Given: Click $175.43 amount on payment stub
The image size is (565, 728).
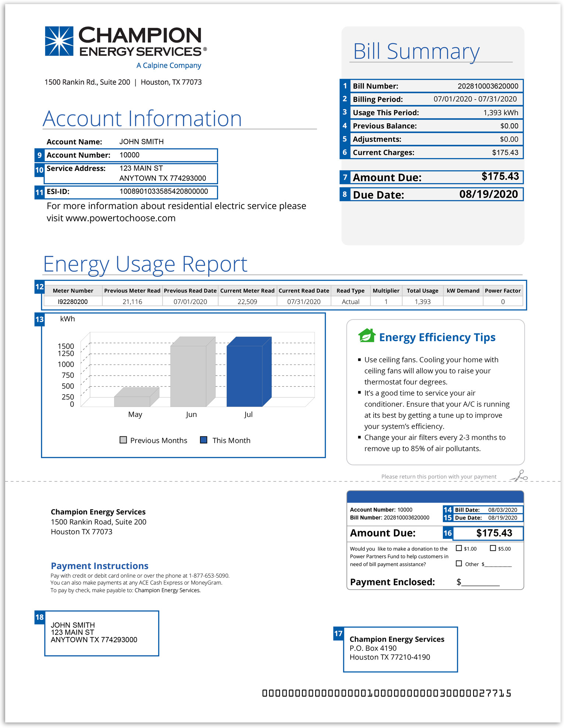Looking at the screenshot, I should pyautogui.click(x=494, y=533).
